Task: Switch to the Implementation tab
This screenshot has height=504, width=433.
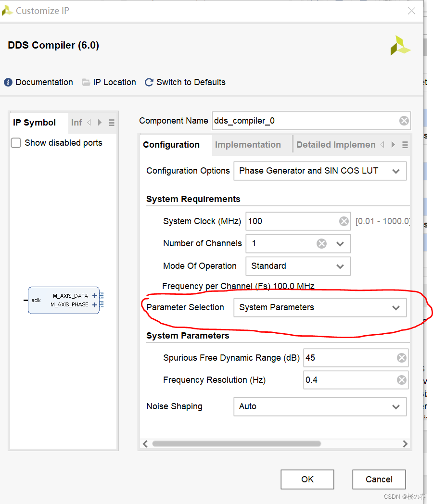Action: pyautogui.click(x=248, y=145)
